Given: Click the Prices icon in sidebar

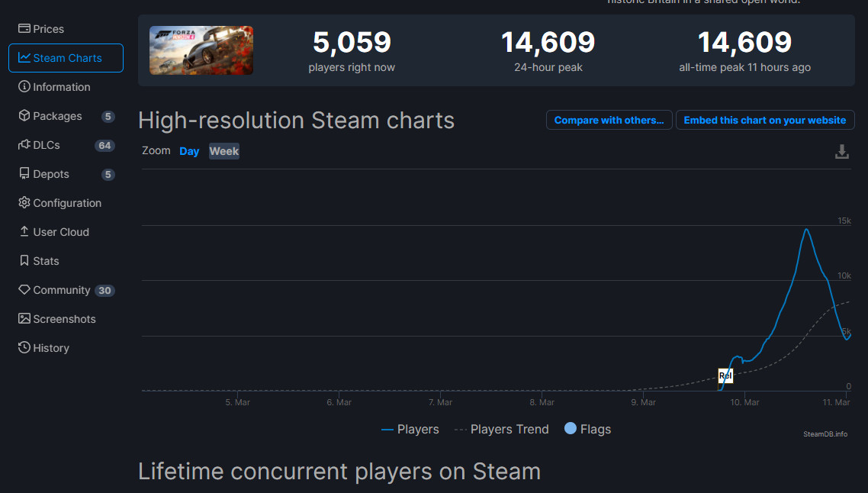Looking at the screenshot, I should pos(24,29).
